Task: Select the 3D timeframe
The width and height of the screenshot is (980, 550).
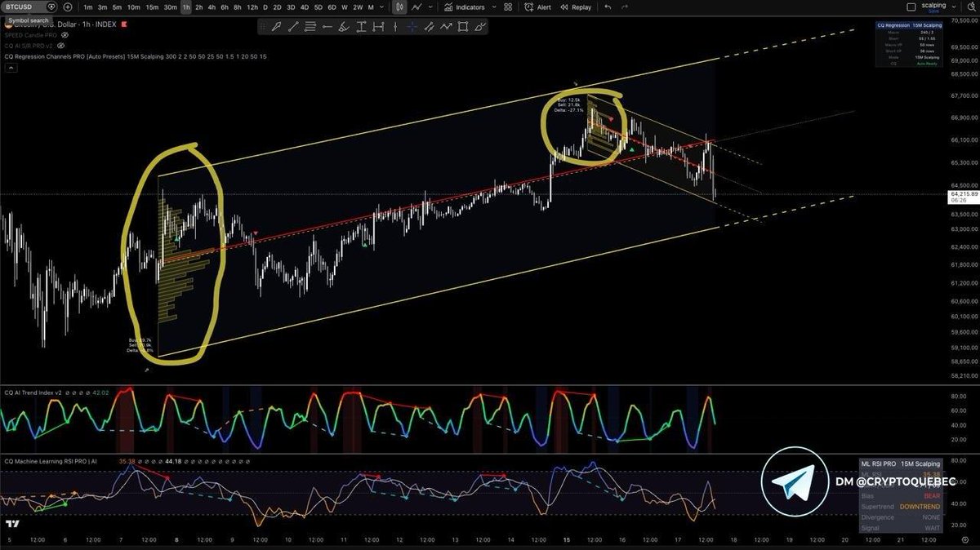Action: pos(292,7)
